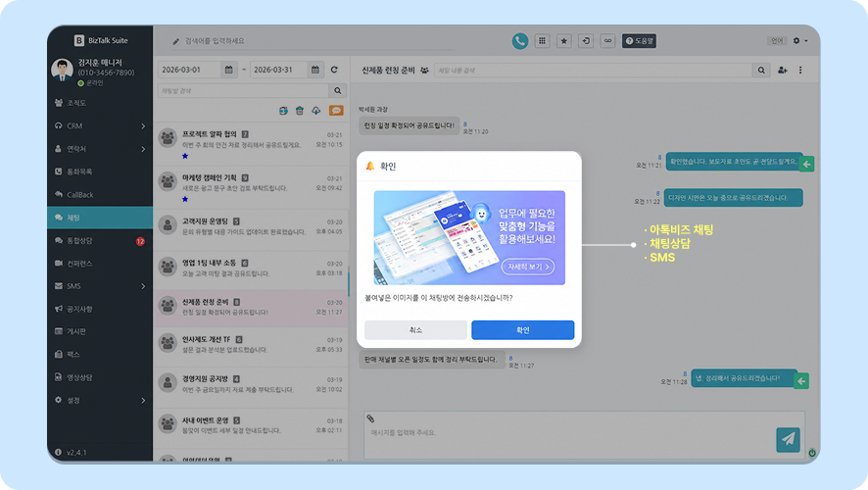Click 취소 button in confirm dialog
Viewport: 868px width, 490px height.
[415, 330]
